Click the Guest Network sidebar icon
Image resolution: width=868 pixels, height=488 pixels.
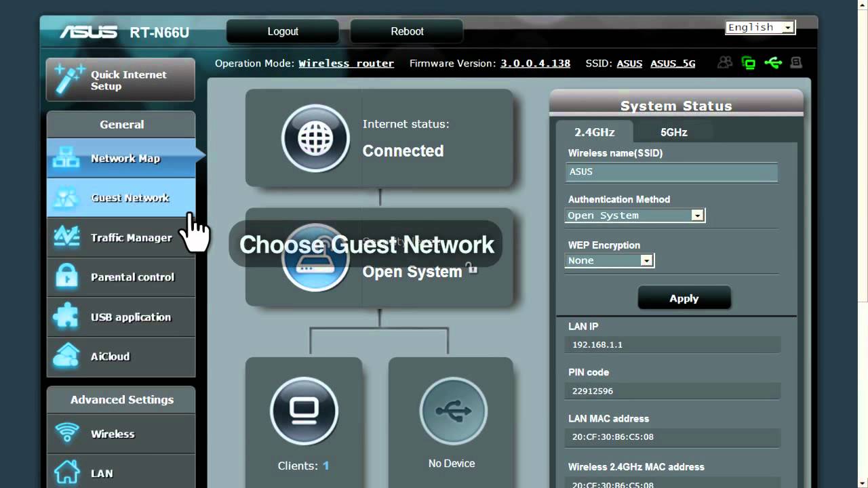pos(66,198)
